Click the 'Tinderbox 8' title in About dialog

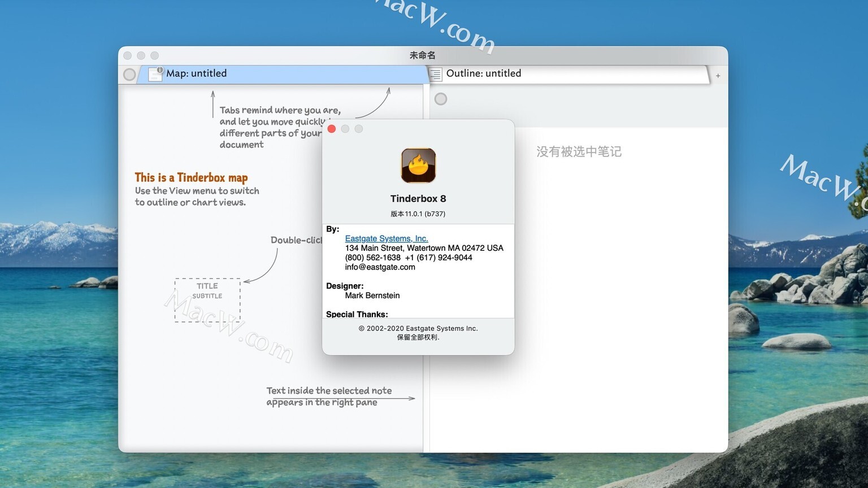click(418, 199)
